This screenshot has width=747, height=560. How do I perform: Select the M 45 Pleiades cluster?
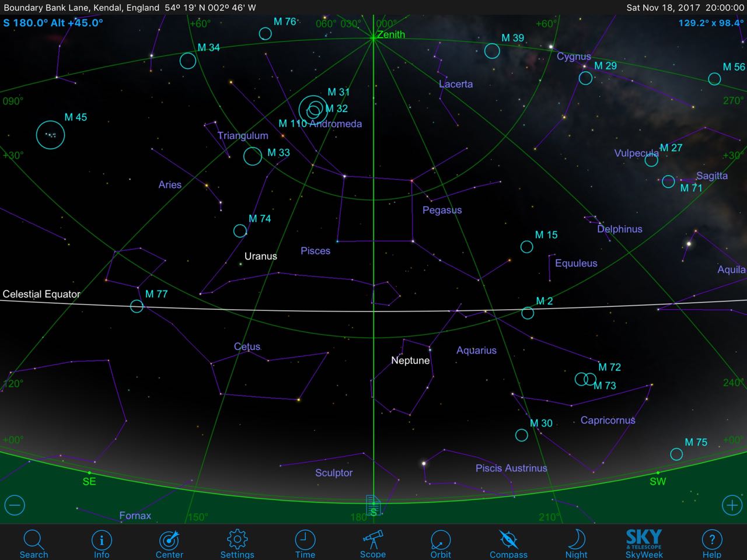[50, 135]
